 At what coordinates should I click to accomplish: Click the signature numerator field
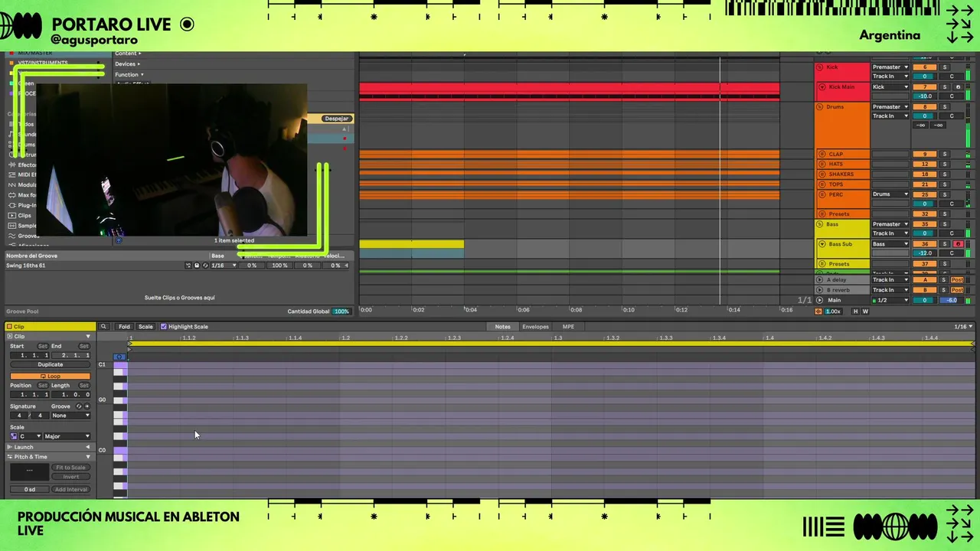click(x=19, y=416)
